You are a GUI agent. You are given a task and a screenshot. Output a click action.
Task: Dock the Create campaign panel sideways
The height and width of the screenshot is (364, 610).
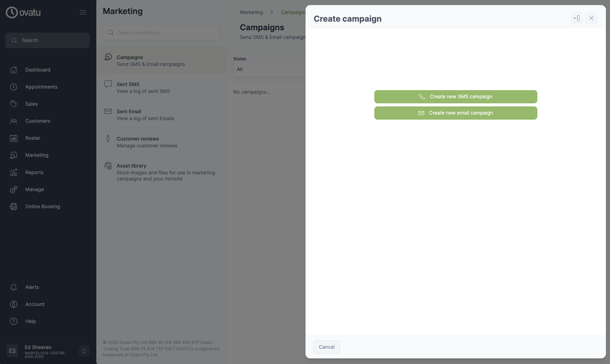pyautogui.click(x=577, y=18)
